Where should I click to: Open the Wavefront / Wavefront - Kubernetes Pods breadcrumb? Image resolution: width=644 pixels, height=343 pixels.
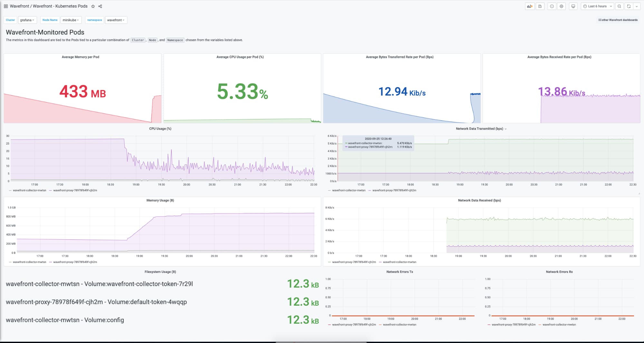click(49, 6)
